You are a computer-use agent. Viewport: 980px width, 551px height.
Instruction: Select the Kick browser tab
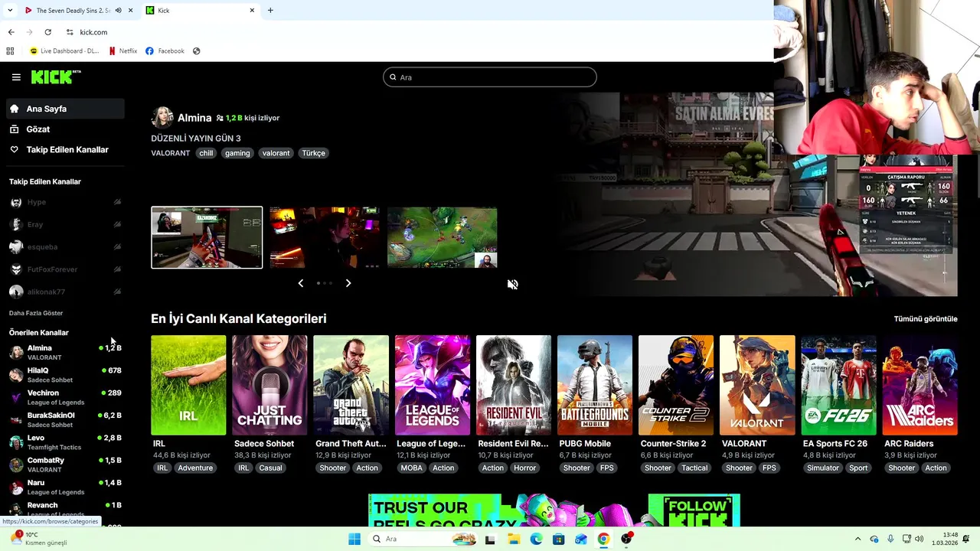pos(199,11)
